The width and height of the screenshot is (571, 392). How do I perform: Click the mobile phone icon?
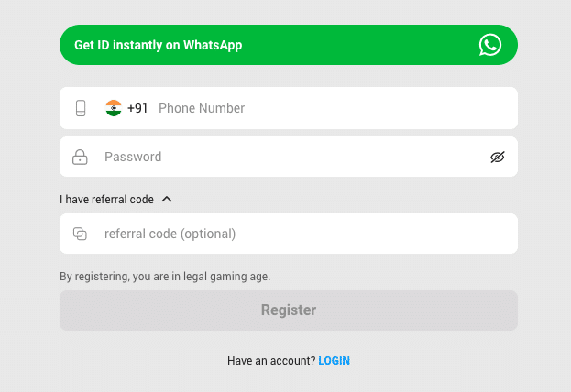tap(81, 108)
